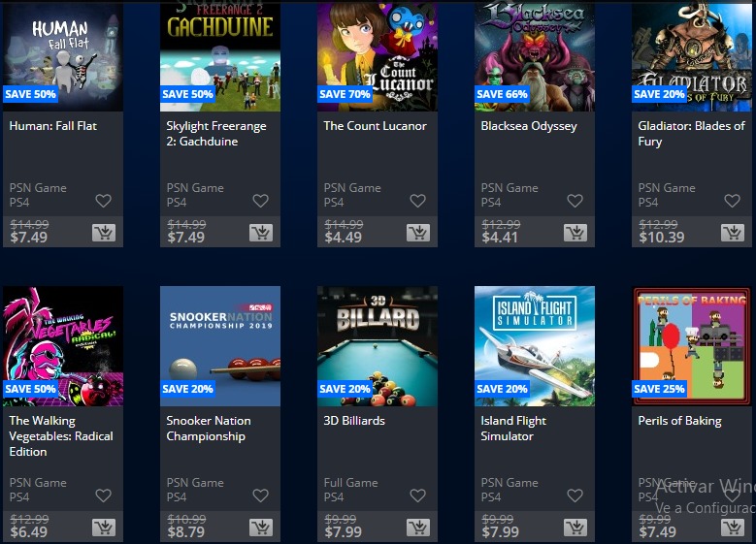Add Human: Fall Flat to cart
This screenshot has height=544, width=756.
tap(104, 233)
